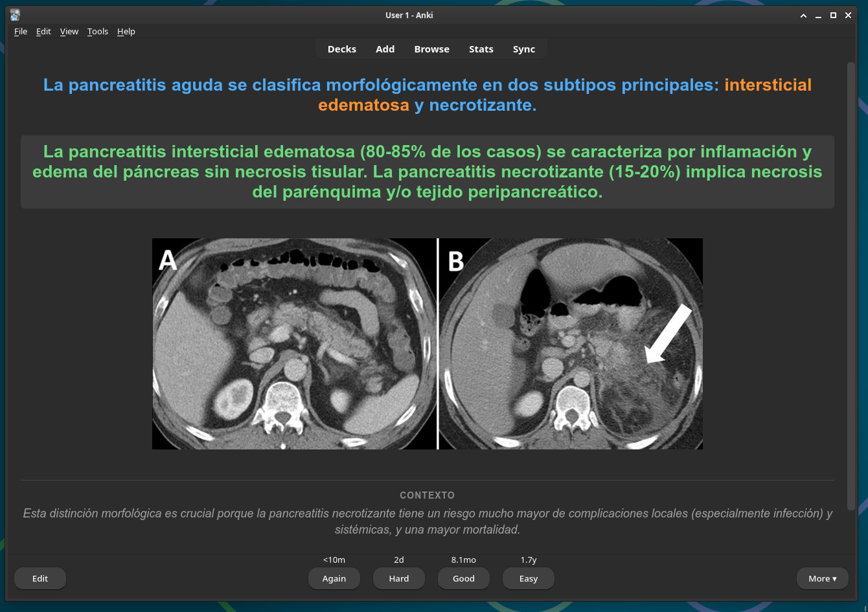Click the Edit button below the card
This screenshot has width=868, height=612.
click(40, 578)
